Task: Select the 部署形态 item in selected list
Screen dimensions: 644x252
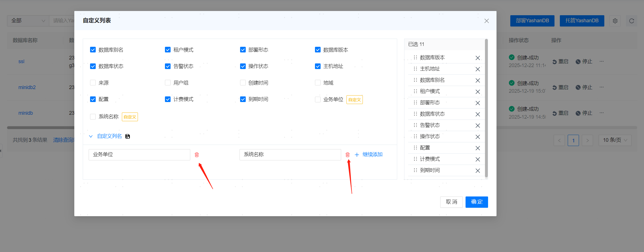Action: (430, 103)
